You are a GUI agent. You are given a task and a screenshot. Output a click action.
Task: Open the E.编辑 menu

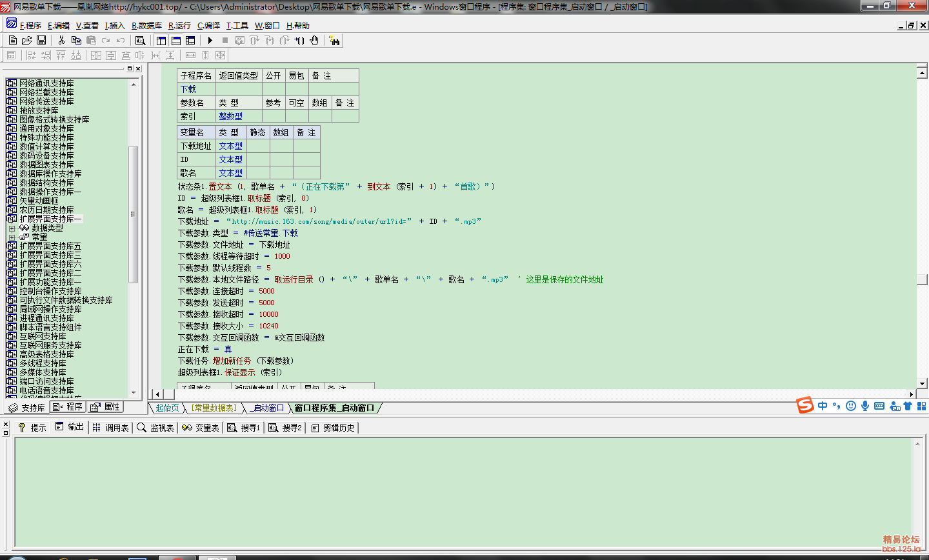point(59,25)
